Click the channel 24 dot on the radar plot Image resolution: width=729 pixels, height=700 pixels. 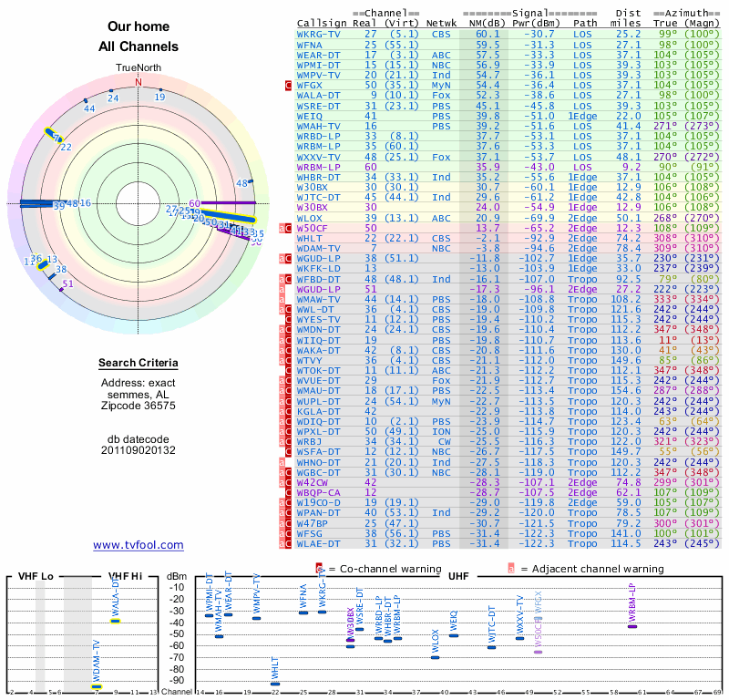click(x=110, y=91)
